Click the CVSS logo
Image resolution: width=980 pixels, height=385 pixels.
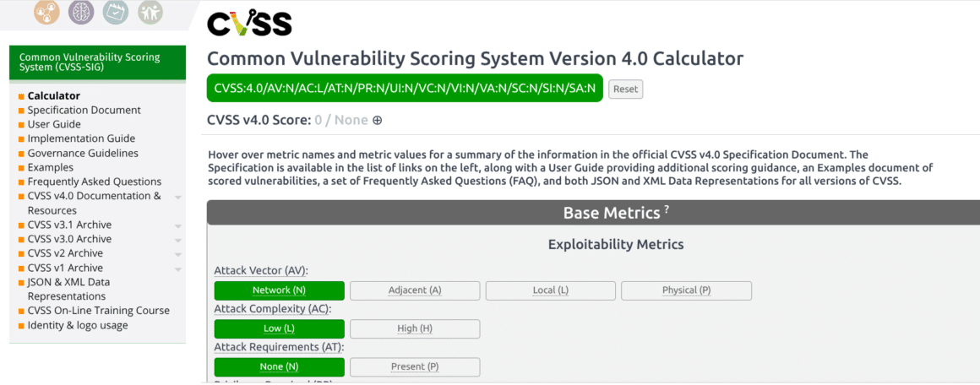coord(249,23)
